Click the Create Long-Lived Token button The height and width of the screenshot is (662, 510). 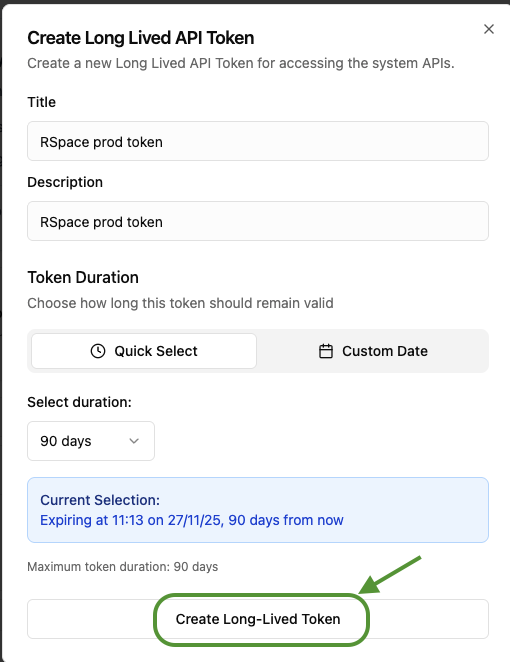point(258,619)
